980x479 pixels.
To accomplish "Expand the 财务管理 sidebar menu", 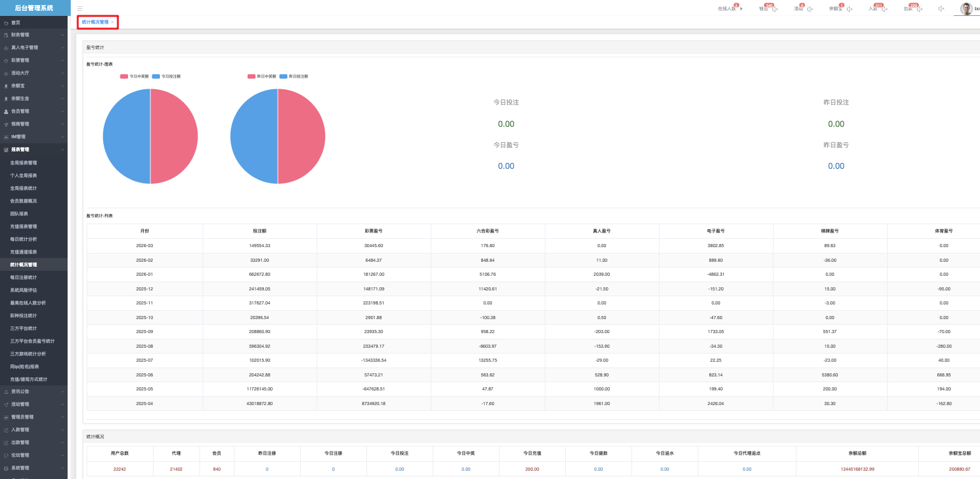I will click(x=62, y=35).
